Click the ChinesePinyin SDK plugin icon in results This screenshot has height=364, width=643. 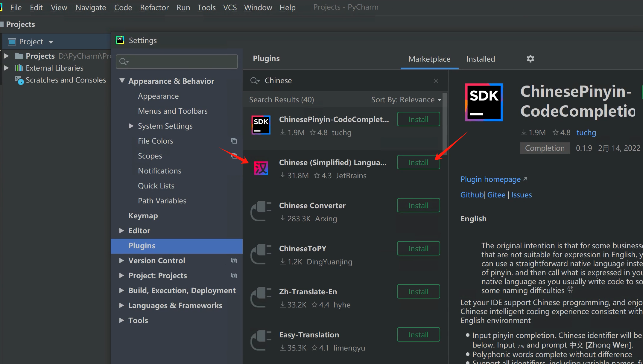261,125
